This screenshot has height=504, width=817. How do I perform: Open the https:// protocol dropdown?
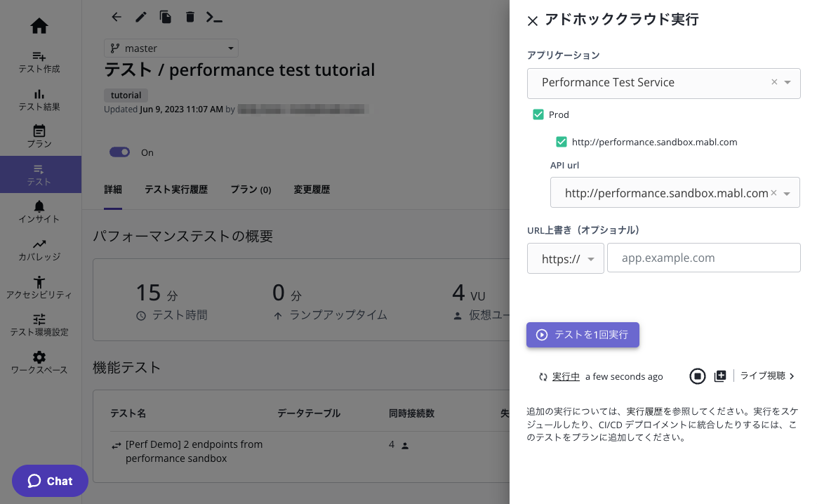(592, 258)
